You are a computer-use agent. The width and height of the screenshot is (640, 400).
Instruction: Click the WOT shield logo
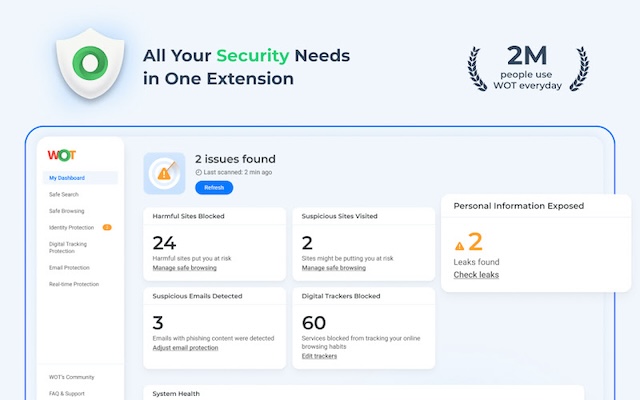pyautogui.click(x=90, y=63)
